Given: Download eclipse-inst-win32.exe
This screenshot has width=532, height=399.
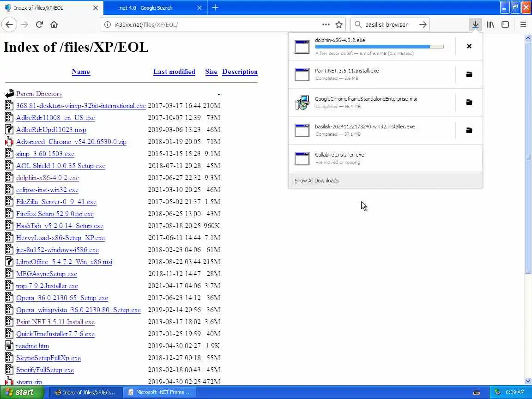Looking at the screenshot, I should [47, 190].
